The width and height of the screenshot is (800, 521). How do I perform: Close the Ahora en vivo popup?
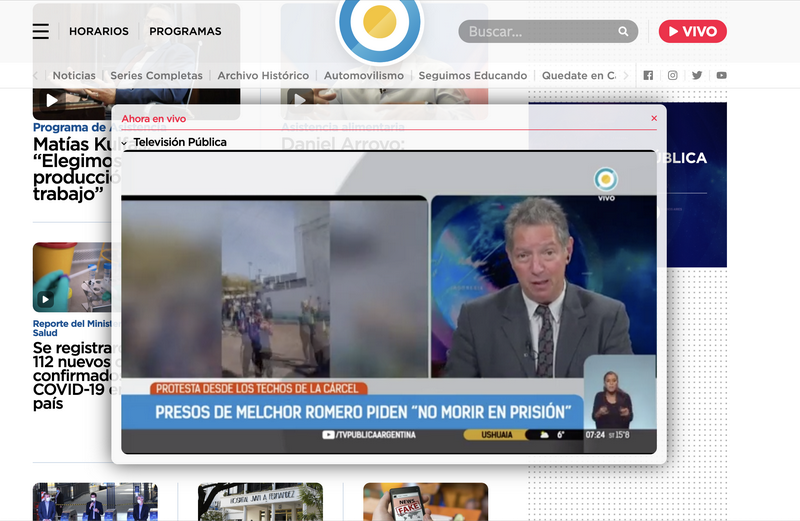[x=654, y=118]
